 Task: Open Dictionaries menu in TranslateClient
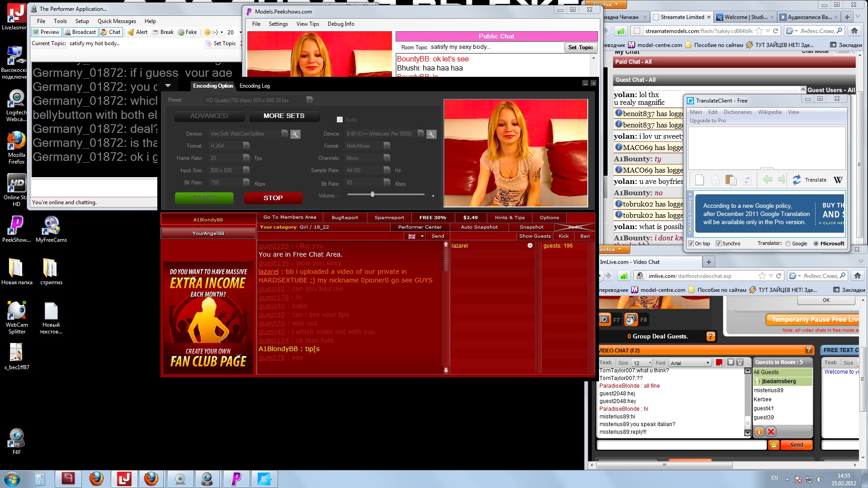pos(737,112)
